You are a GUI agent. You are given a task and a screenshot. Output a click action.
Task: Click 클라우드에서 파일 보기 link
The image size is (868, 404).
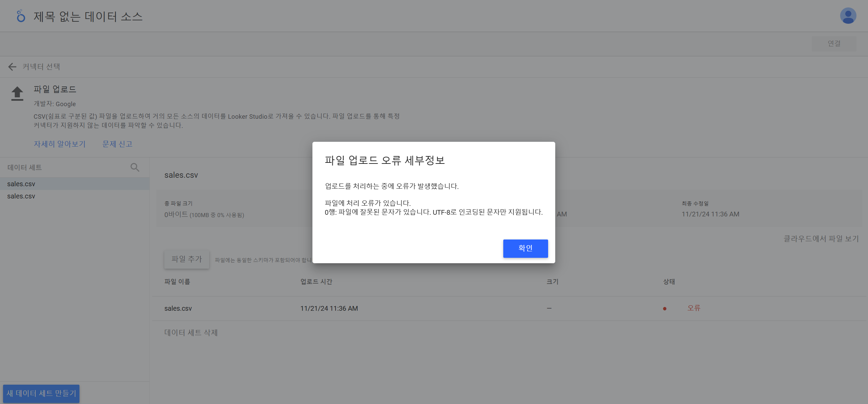click(821, 239)
